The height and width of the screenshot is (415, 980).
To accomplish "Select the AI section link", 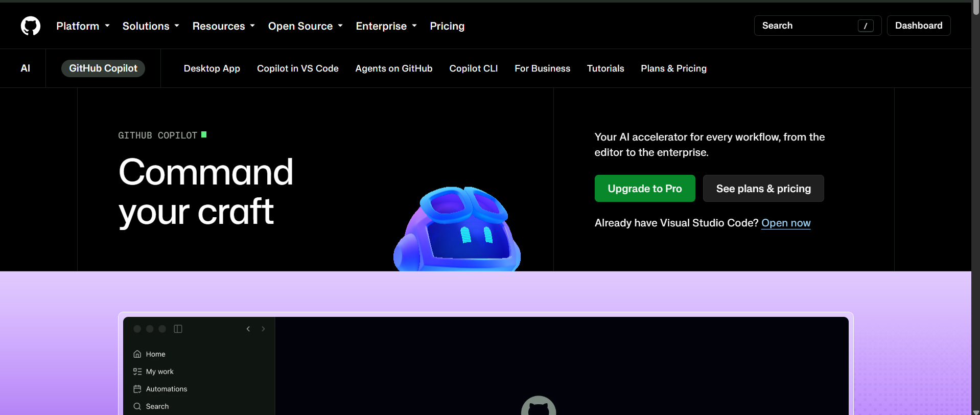I will click(x=26, y=68).
